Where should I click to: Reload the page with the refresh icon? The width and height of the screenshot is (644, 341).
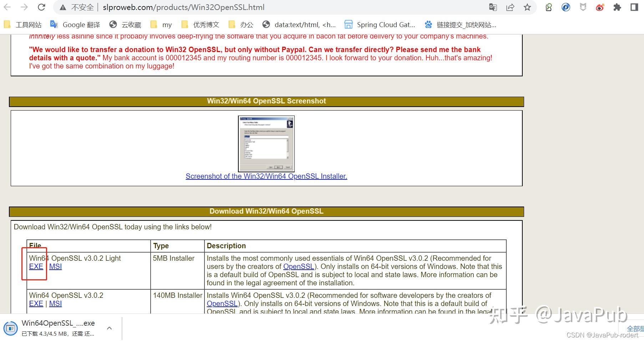tap(41, 7)
